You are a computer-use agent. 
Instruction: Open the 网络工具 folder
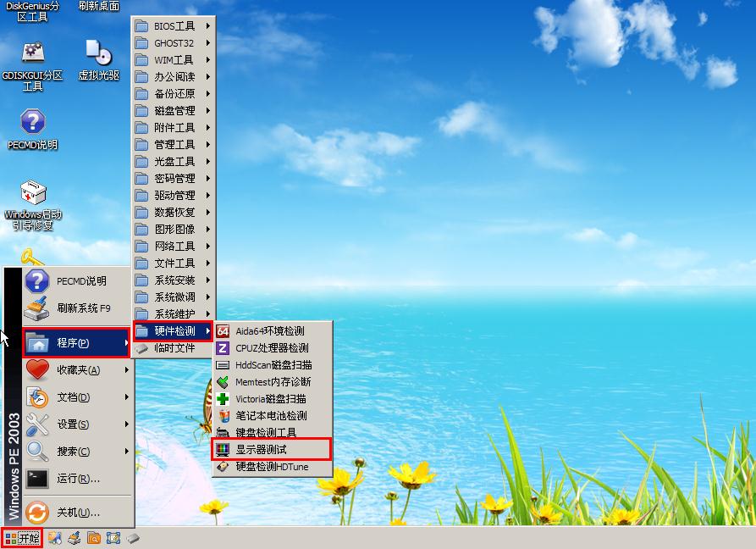point(173,246)
